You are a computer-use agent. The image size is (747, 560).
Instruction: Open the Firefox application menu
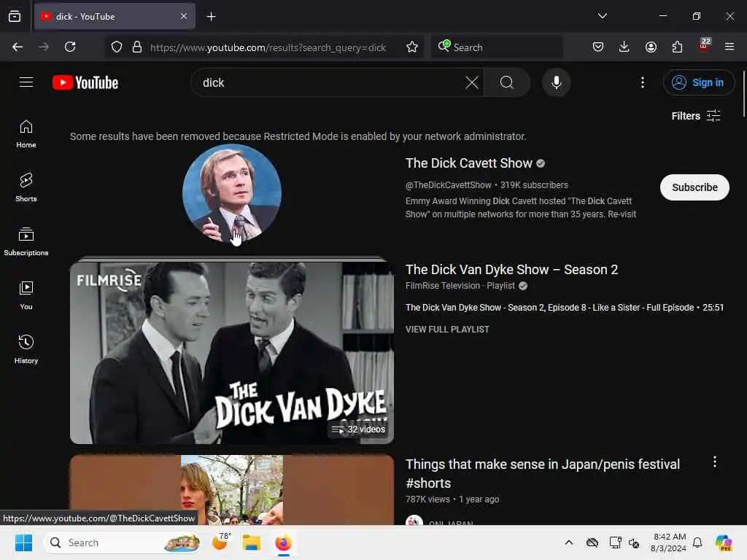pyautogui.click(x=729, y=47)
